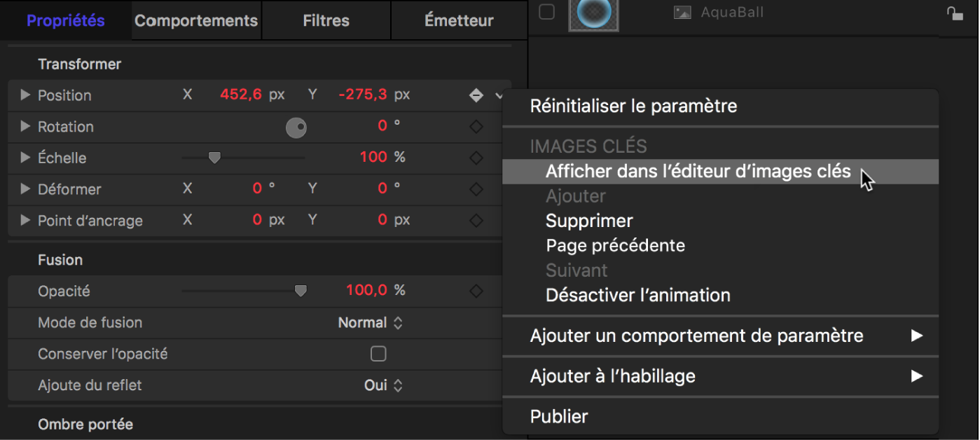Click the Déformer keyframe diamond
The image size is (980, 440).
476,189
